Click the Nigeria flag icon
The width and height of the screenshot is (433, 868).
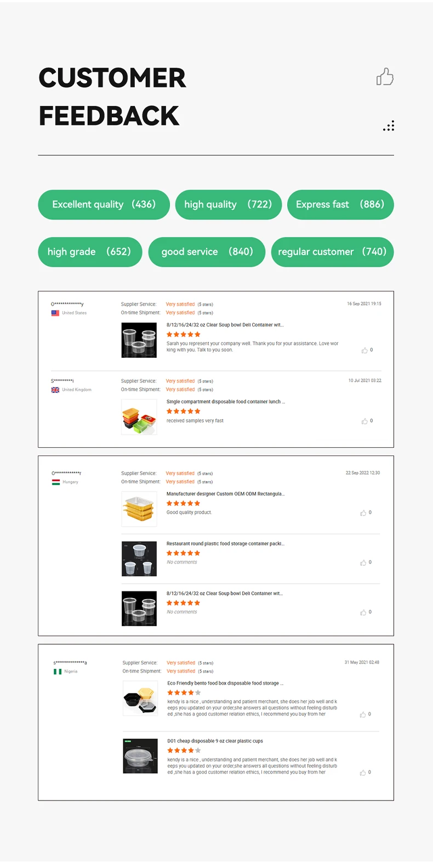(x=58, y=672)
